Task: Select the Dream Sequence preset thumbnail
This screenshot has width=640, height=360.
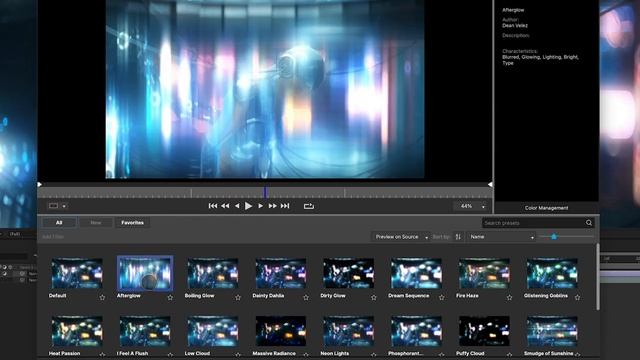Action: (x=416, y=273)
